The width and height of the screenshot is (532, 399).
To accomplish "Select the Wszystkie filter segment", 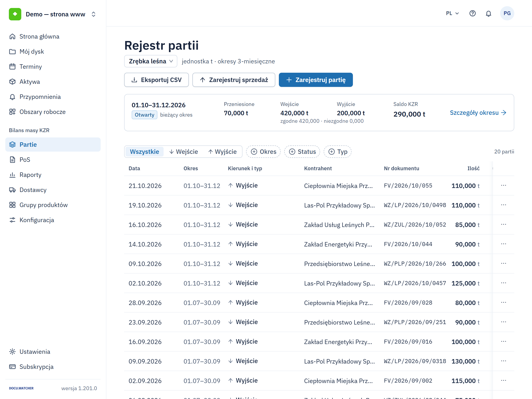I will point(145,152).
